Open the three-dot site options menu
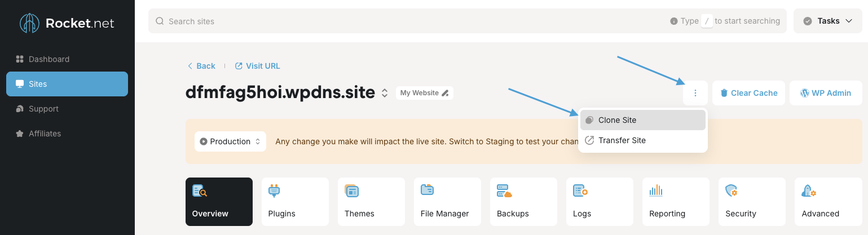 point(695,93)
